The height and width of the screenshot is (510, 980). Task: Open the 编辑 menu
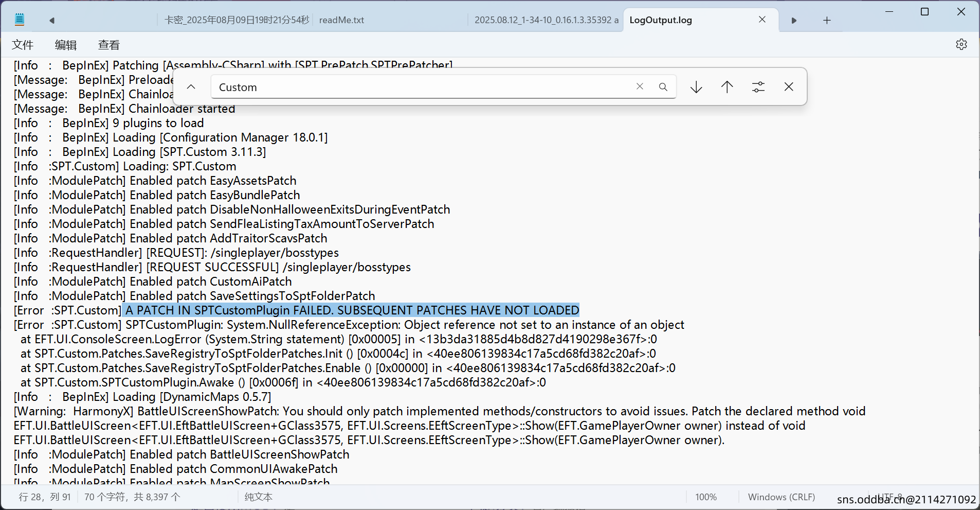click(66, 45)
